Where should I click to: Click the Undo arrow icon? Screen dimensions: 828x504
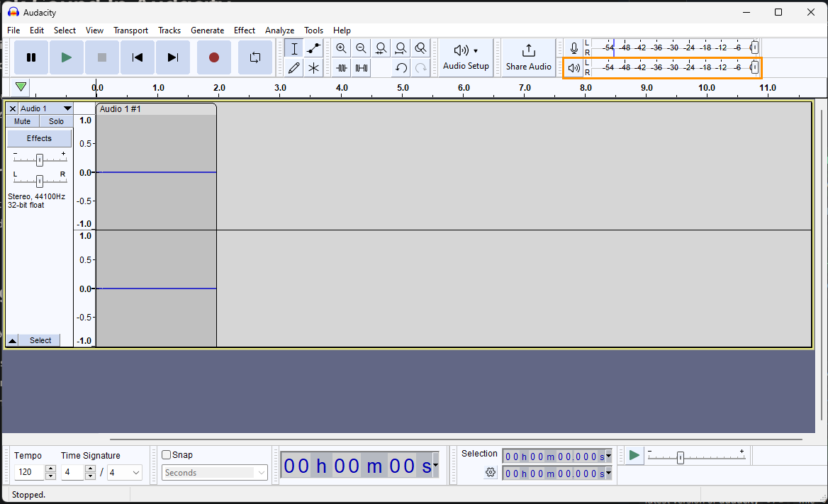pyautogui.click(x=401, y=67)
